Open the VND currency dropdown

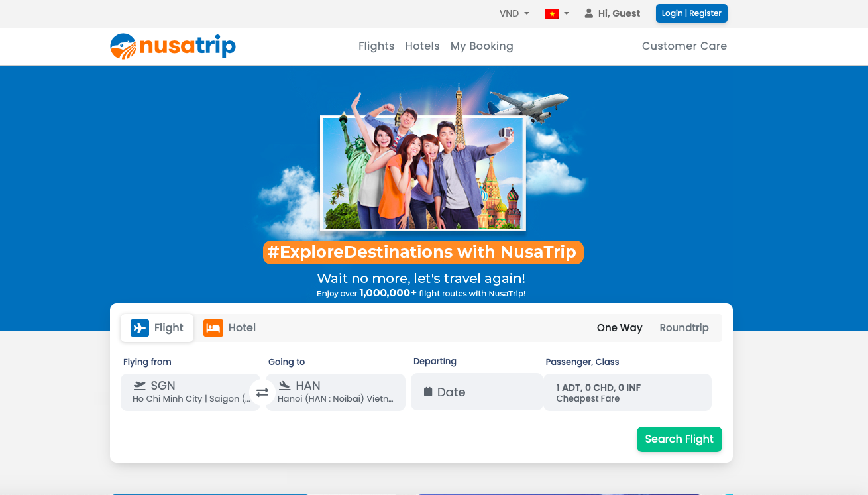[514, 13]
